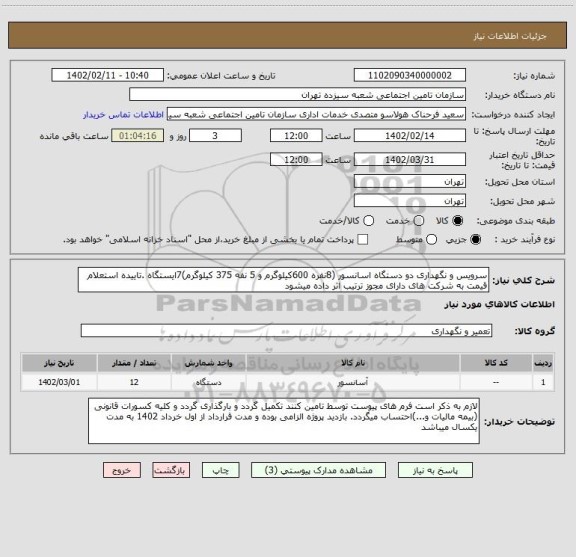Viewport: 576px width, 557px height.
Task: Click the goods group field 'تعمیر و نگهداری'
Action: click(x=287, y=331)
